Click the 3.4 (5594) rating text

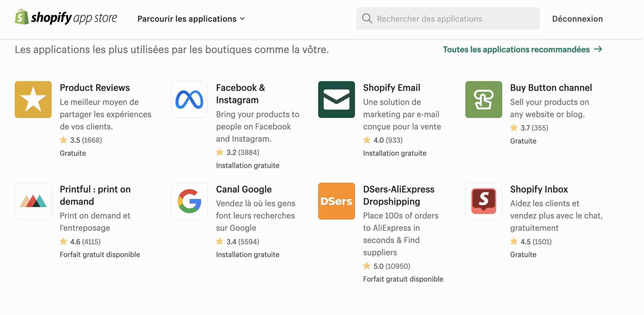pyautogui.click(x=243, y=242)
